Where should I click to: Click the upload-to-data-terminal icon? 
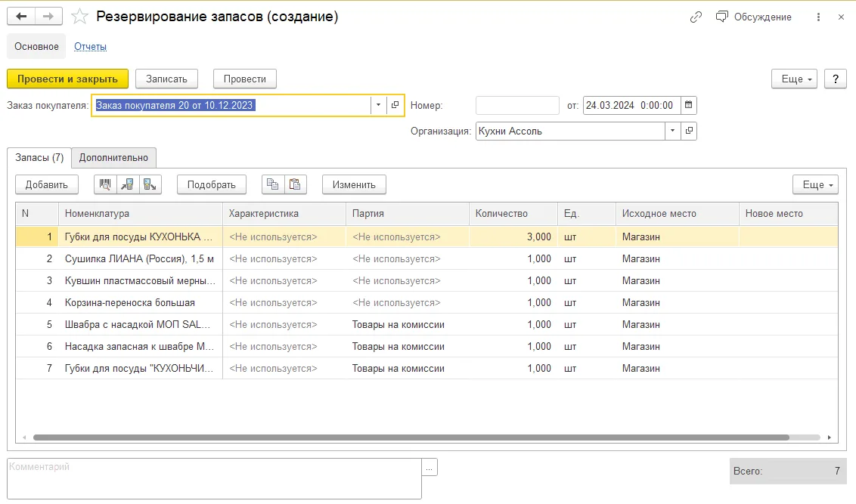(128, 184)
